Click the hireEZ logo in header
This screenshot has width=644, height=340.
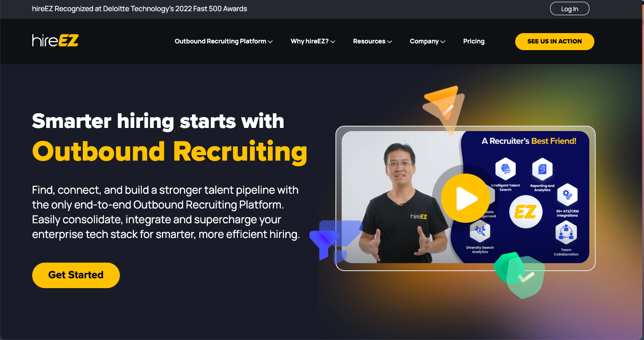click(x=55, y=41)
